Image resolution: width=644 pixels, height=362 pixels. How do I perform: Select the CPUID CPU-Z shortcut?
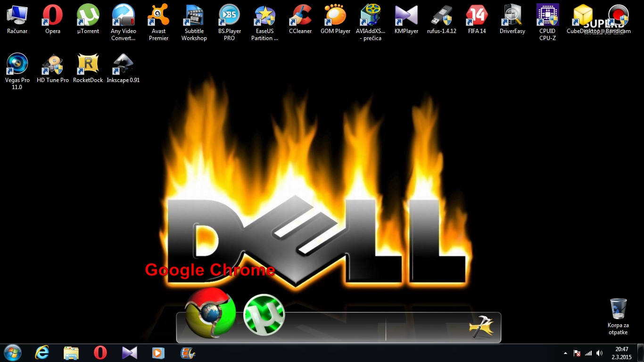click(x=547, y=23)
